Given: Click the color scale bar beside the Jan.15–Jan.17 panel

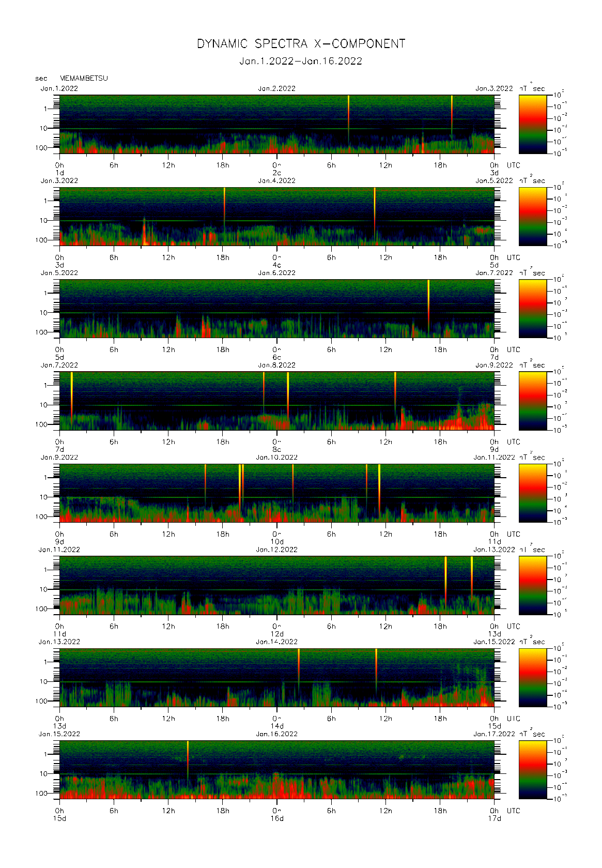Looking at the screenshot, I should 533,769.
